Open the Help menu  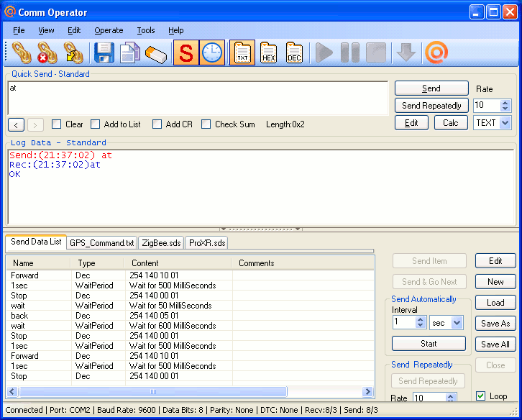175,30
